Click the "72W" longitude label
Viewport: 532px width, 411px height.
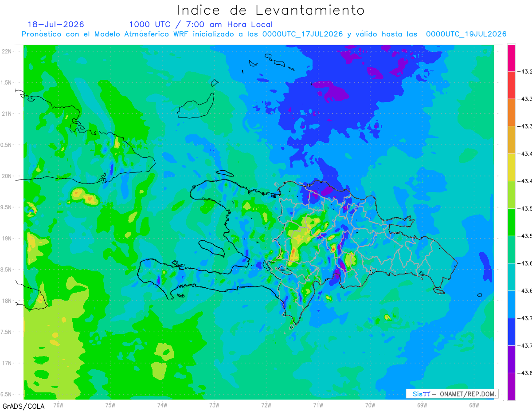point(266,405)
